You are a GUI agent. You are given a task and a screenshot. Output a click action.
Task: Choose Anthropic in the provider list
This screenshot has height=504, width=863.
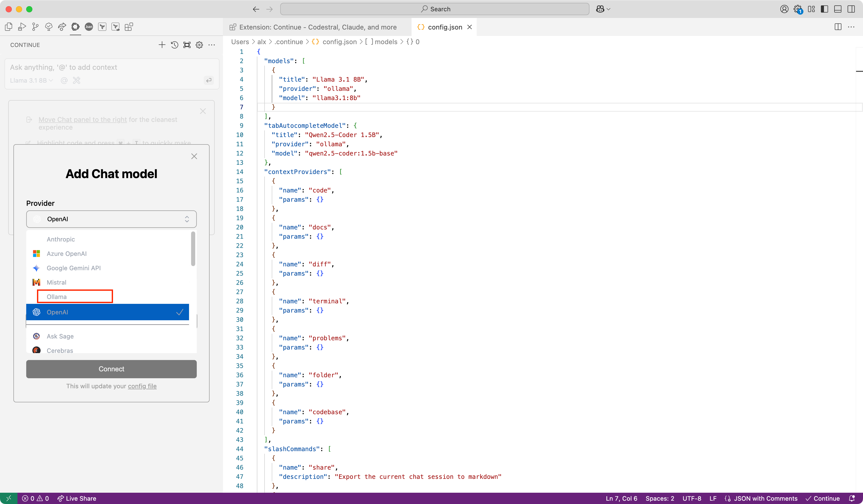coord(61,239)
